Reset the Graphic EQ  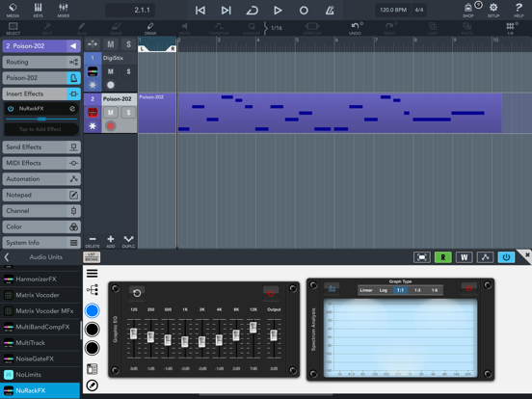137,292
